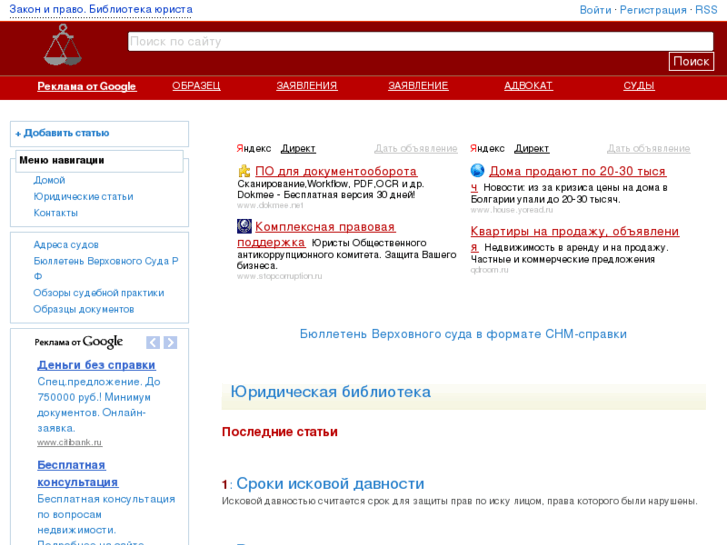Viewport: 727px width, 545px height.
Task: Open Контакты in navigation menu
Action: tap(56, 213)
